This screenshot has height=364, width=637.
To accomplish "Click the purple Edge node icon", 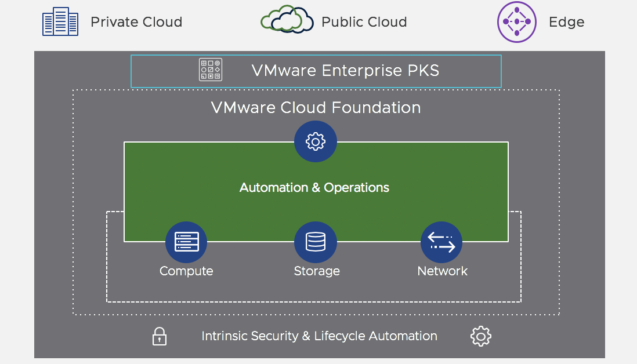I will pos(517,22).
